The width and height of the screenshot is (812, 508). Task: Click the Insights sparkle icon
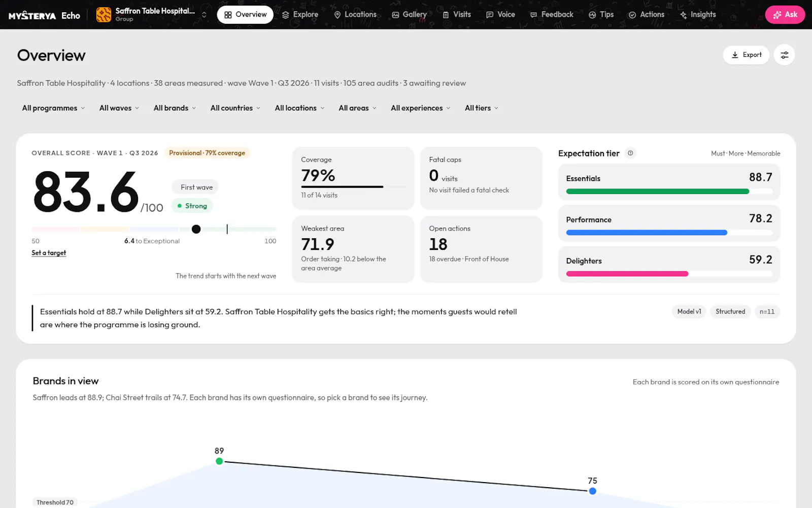point(684,15)
